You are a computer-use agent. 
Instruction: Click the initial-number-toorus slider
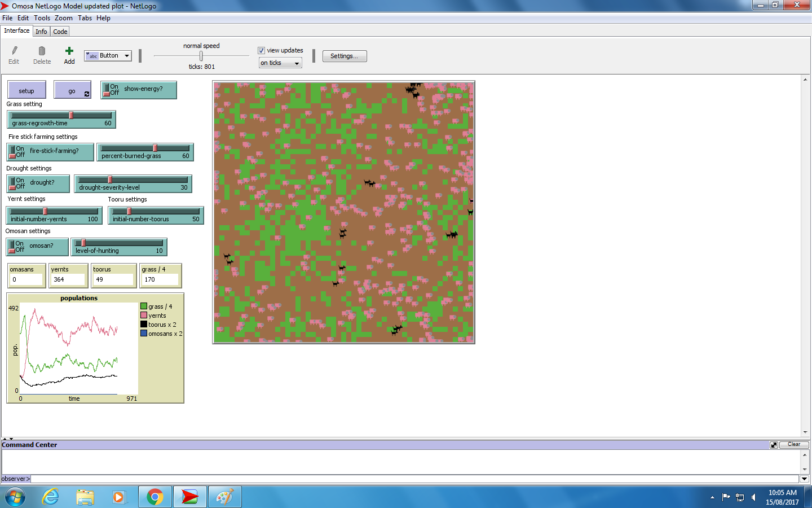pos(156,215)
